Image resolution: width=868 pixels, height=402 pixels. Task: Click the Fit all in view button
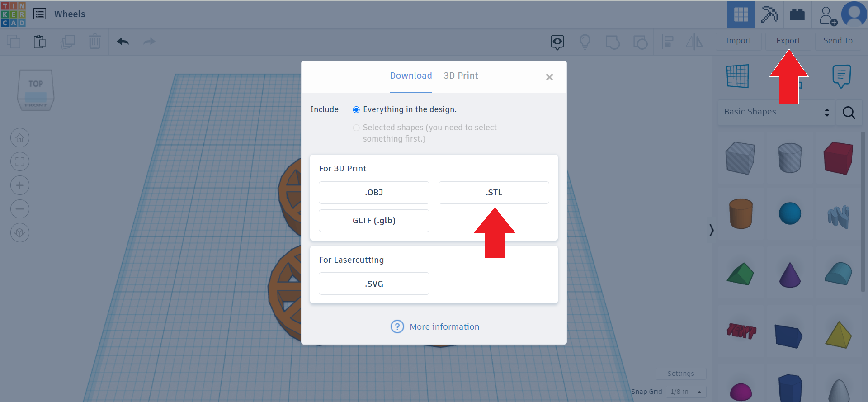[x=20, y=161]
